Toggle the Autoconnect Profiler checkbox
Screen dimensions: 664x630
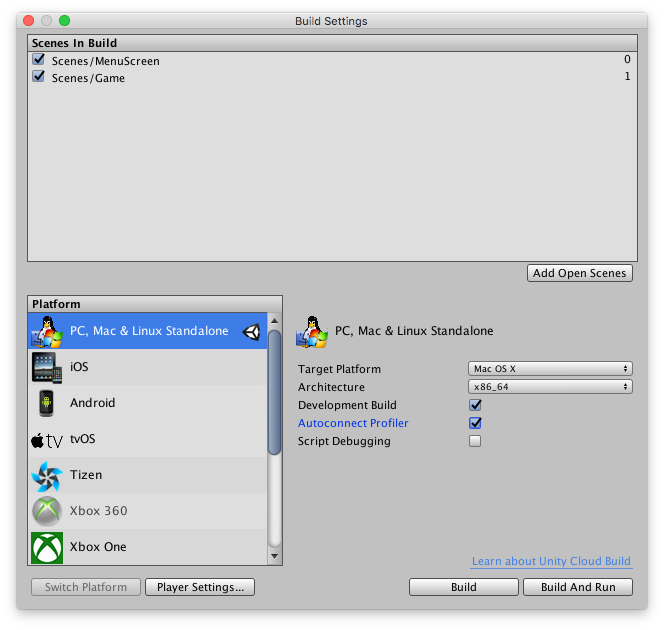click(475, 423)
